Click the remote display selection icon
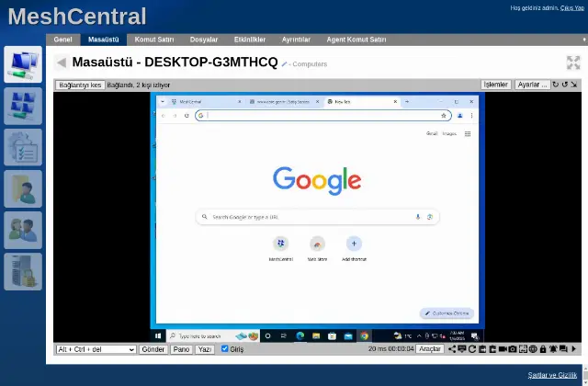 pos(462,349)
